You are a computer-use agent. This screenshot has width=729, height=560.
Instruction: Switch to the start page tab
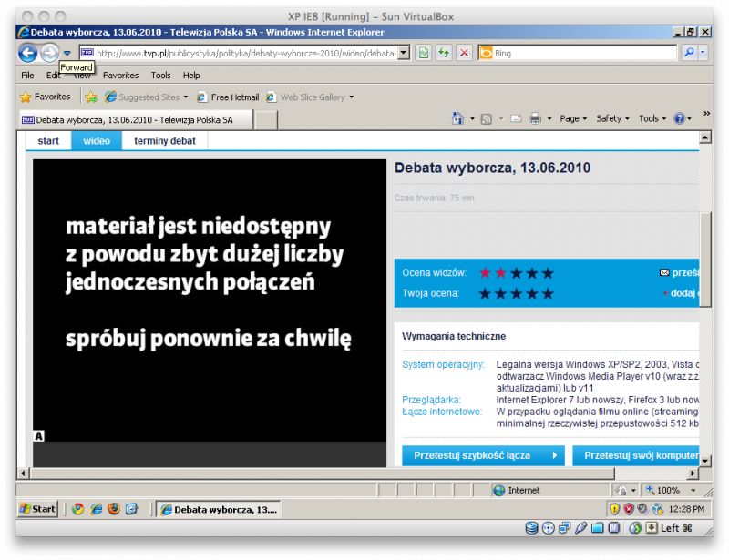coord(48,141)
